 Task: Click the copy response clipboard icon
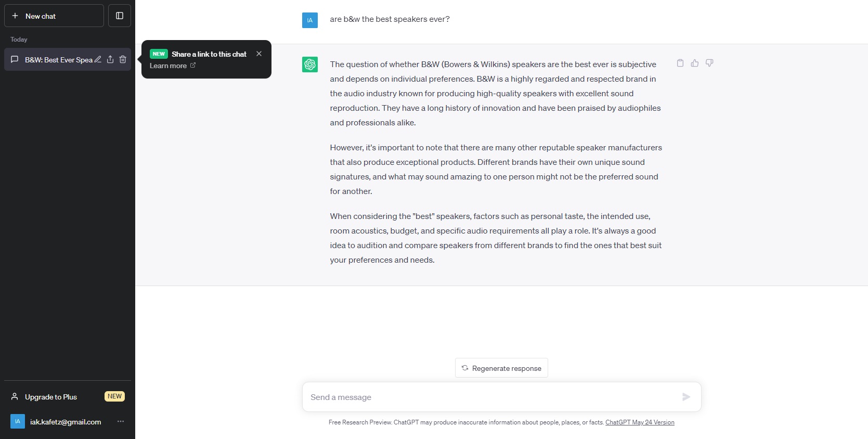[680, 63]
